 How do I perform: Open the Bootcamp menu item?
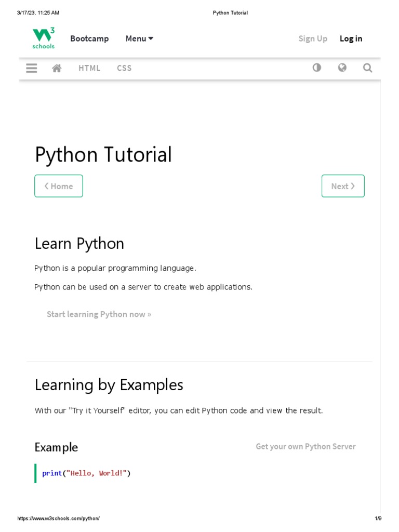89,38
